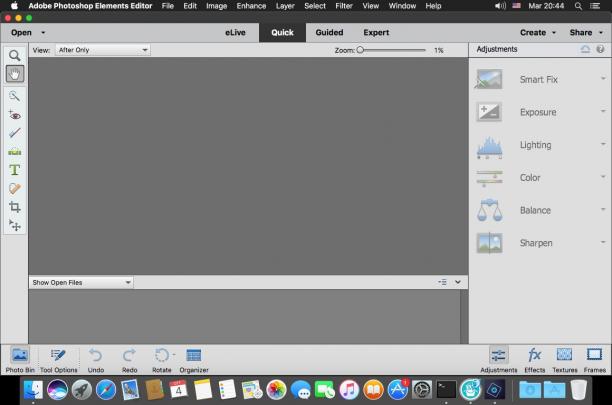This screenshot has width=612, height=405.
Task: Show the Tool Options panel
Action: pos(59,360)
